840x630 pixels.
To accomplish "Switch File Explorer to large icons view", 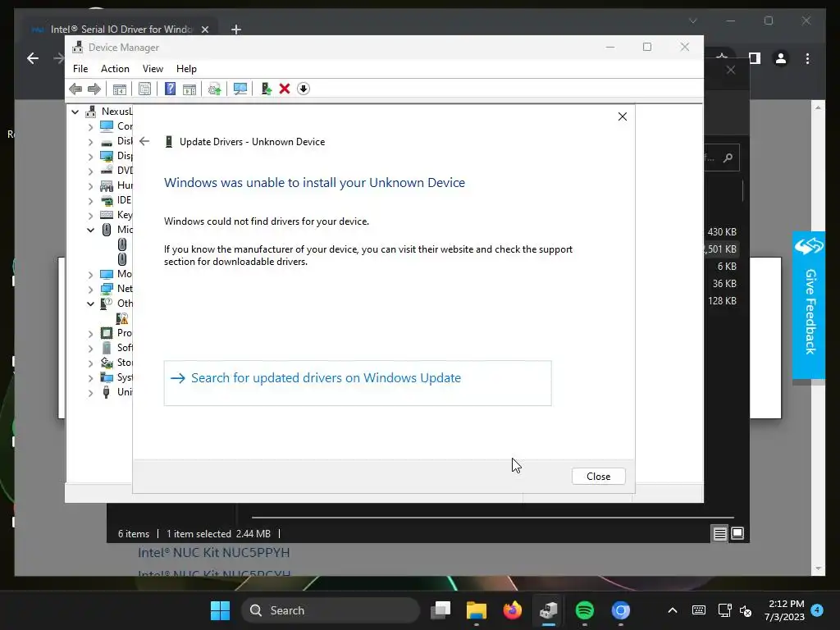I will click(737, 533).
